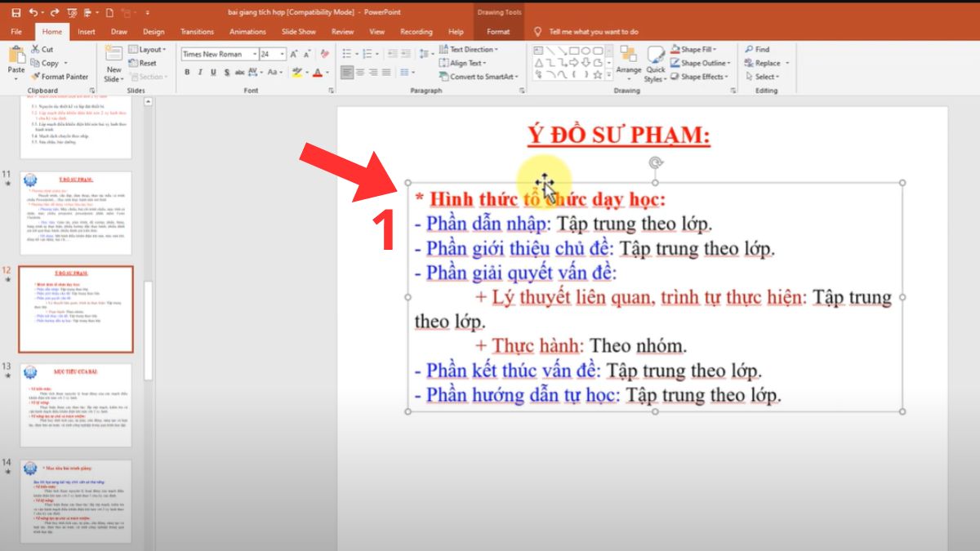Decrease list indent level

click(392, 54)
